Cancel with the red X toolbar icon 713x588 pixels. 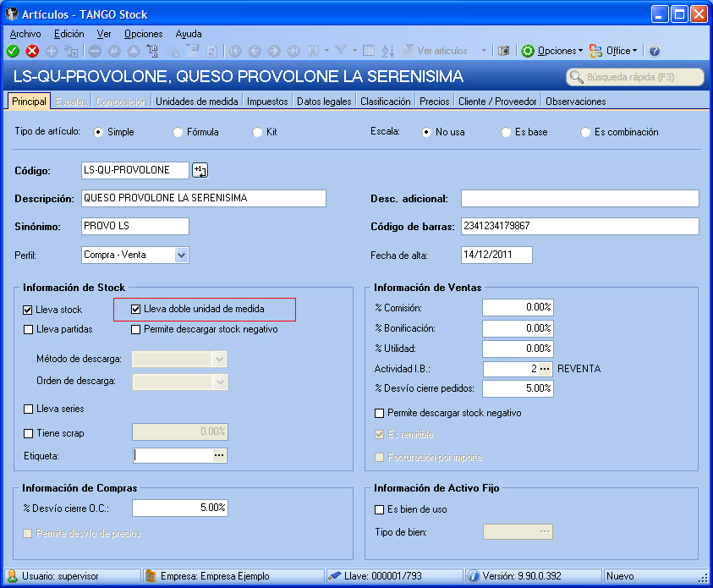click(32, 51)
